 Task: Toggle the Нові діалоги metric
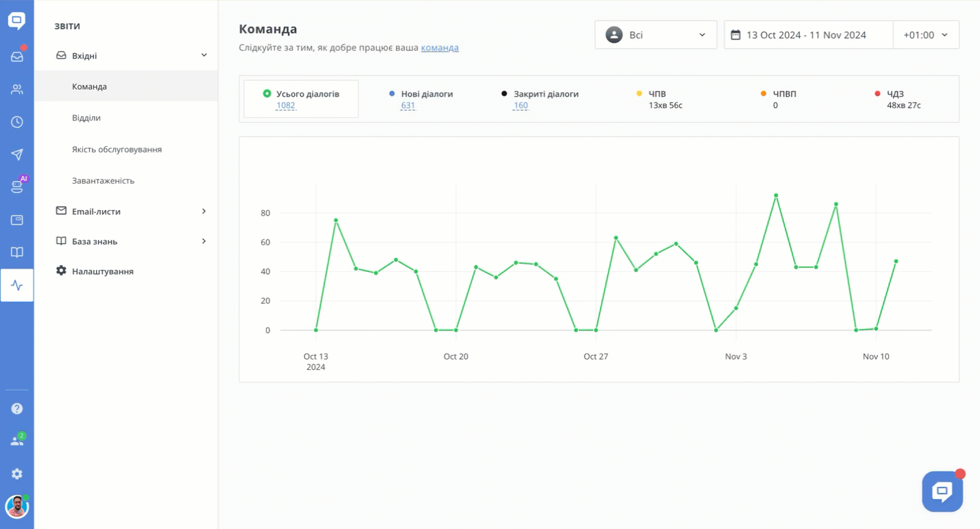pos(426,94)
